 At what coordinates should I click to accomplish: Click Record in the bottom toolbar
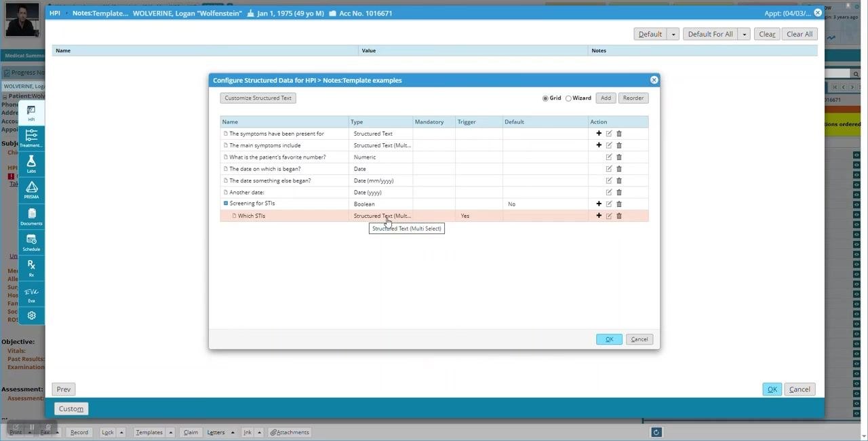tap(79, 432)
